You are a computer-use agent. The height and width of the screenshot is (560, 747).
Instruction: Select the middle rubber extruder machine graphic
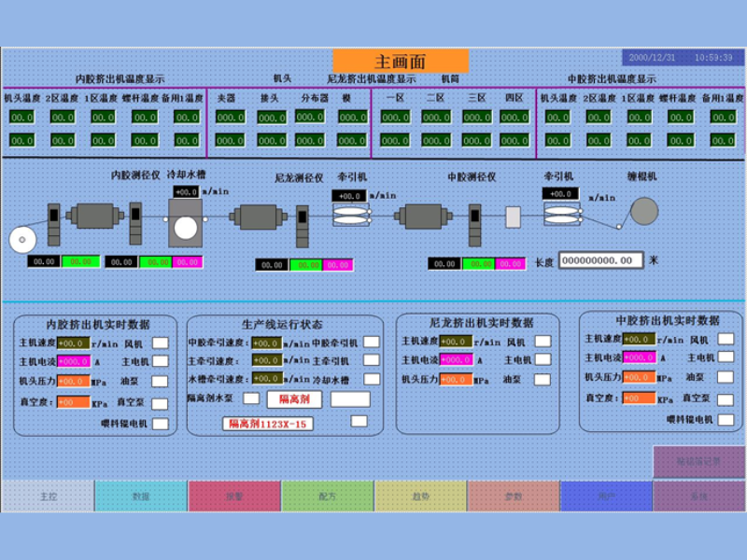424,217
